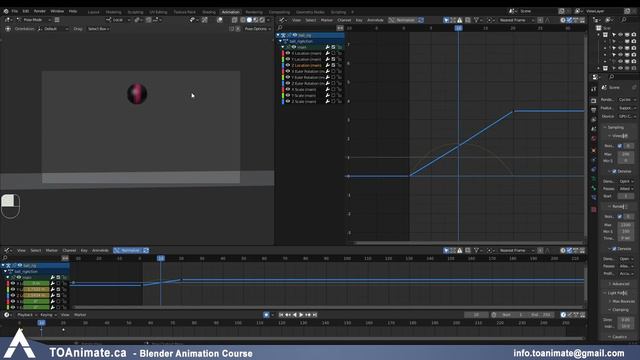Open the Output properties tab icon
Image resolution: width=640 pixels, height=360 pixels.
click(x=594, y=110)
